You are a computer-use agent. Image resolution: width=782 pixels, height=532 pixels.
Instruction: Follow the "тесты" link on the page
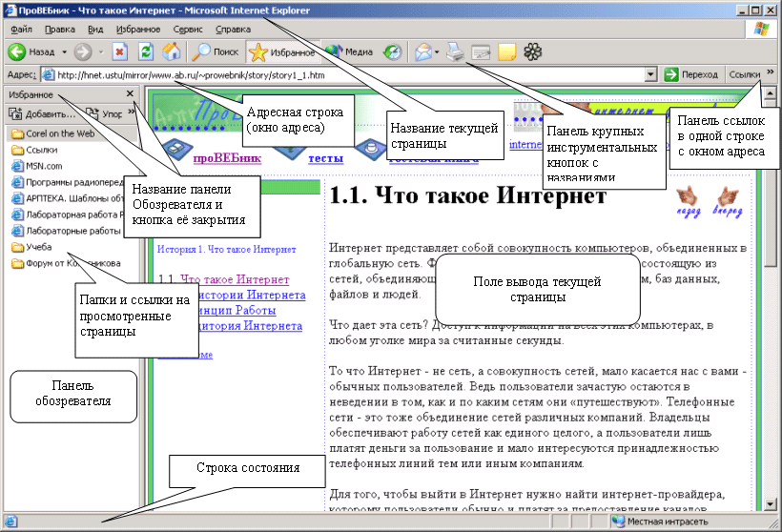(325, 158)
